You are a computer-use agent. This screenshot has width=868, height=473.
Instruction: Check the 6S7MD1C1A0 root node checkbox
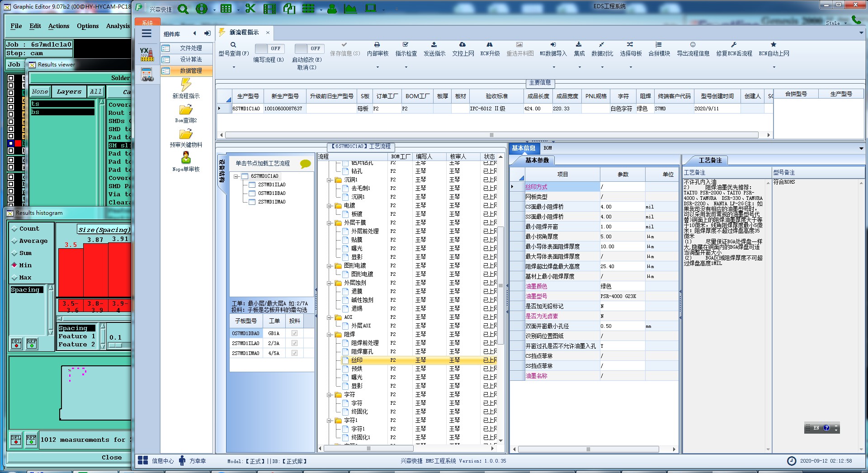coord(245,176)
